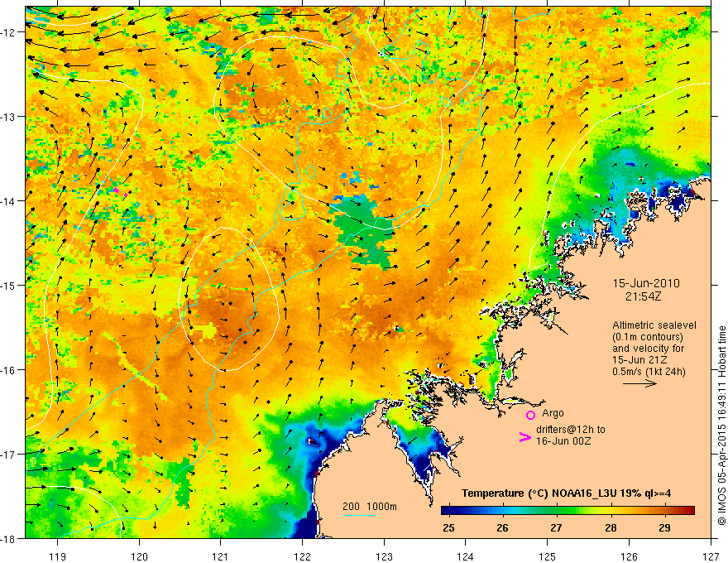This screenshot has width=728, height=563.
Task: Click the "15-Jun 21Z" text line
Action: coord(640,360)
